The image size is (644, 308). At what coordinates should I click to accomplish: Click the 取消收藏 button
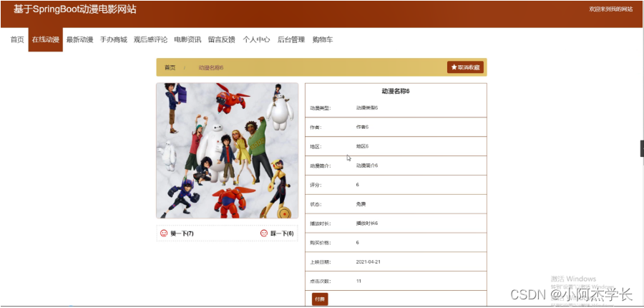click(465, 67)
